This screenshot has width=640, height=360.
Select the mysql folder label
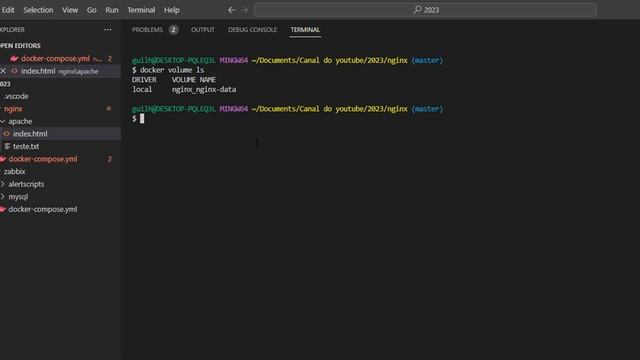click(x=18, y=197)
